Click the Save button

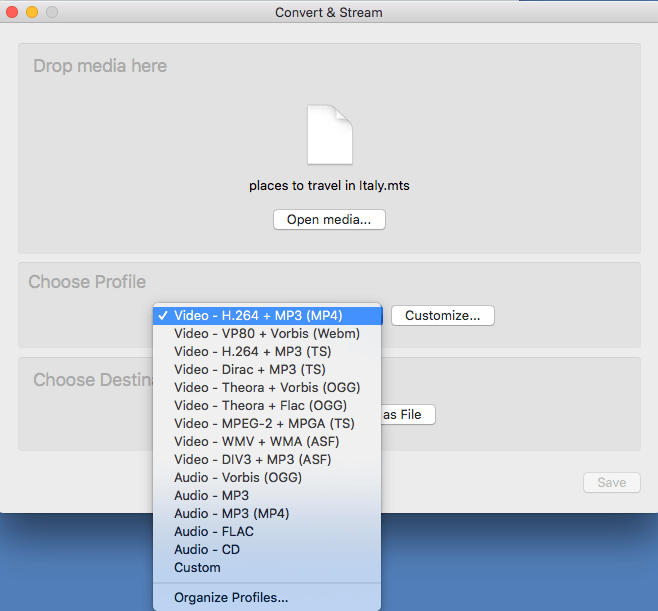611,483
